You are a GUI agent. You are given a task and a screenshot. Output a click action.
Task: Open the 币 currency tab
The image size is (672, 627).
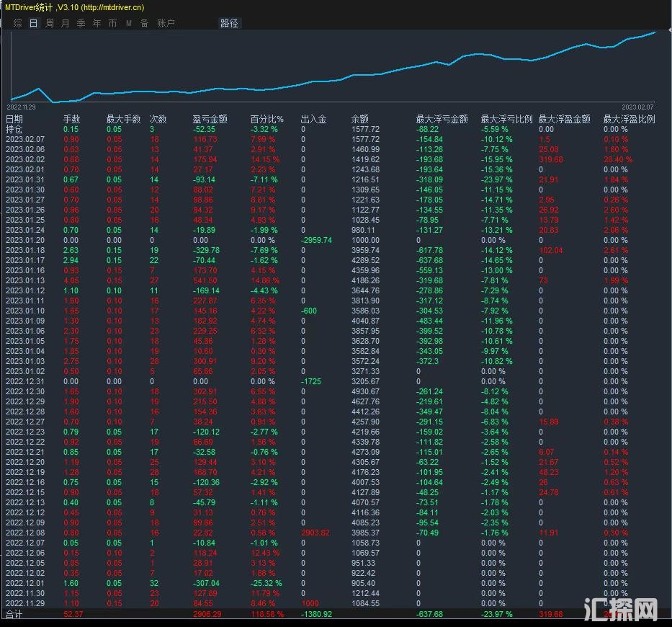click(112, 23)
